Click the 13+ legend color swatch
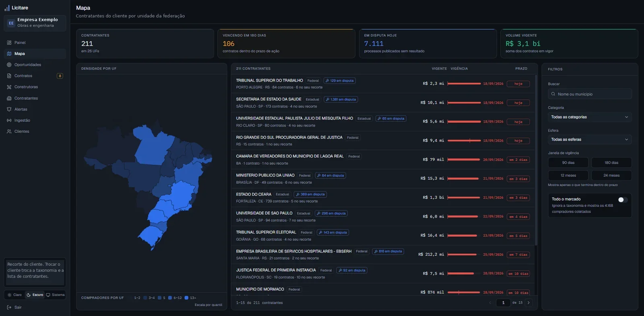The image size is (644, 316). coord(186,298)
